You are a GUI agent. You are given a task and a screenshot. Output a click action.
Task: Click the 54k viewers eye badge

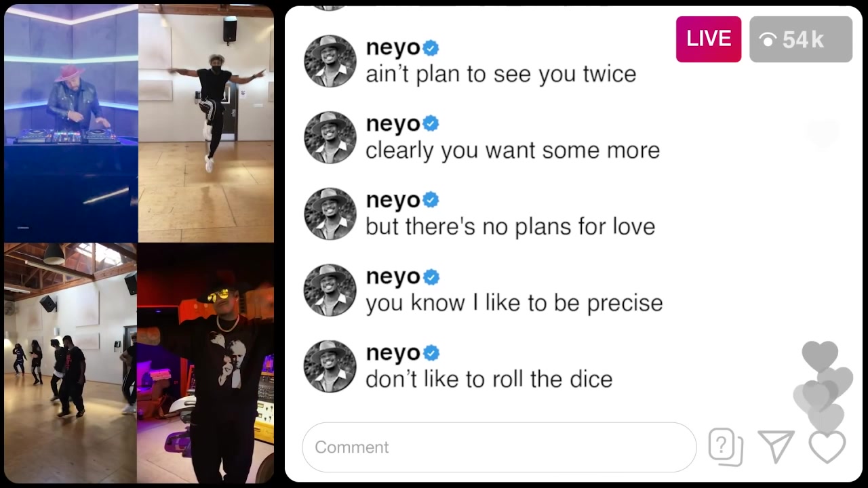pos(801,39)
